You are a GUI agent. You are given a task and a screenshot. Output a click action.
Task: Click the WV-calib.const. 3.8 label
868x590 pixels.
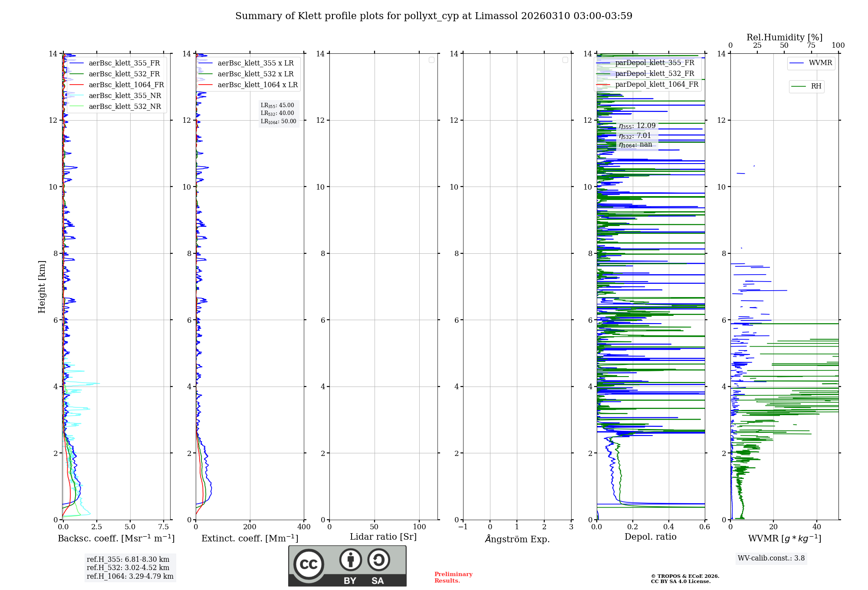tap(771, 558)
